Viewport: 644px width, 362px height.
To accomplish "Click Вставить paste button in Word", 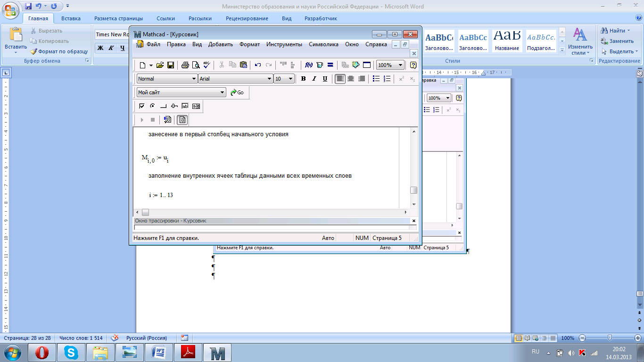I will pyautogui.click(x=16, y=40).
